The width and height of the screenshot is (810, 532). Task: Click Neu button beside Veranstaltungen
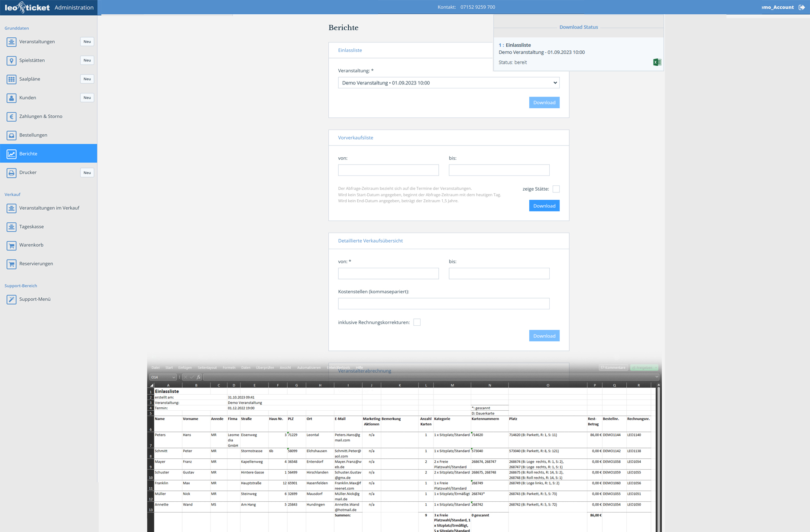coord(87,42)
